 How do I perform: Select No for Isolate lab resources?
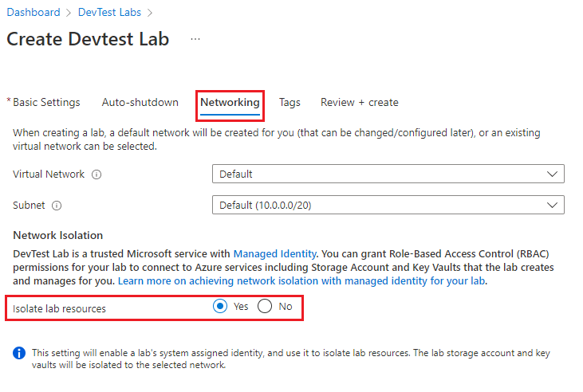point(266,307)
